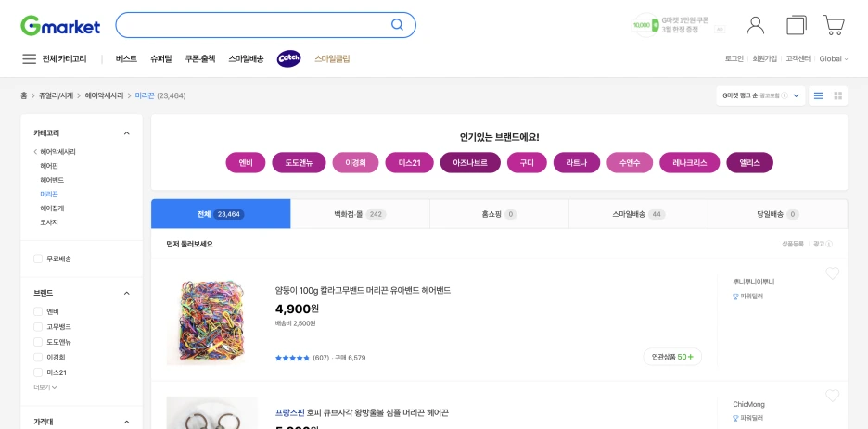Click the 로그인 link
868x429 pixels.
(x=734, y=58)
